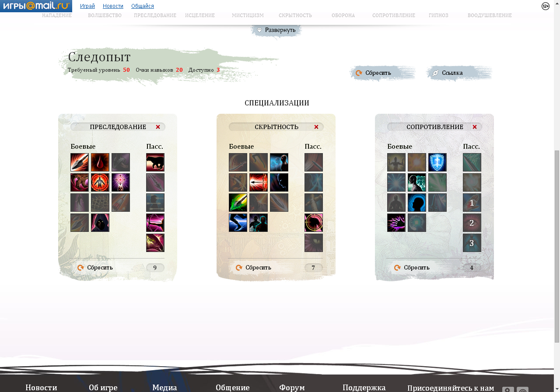This screenshot has width=560, height=392.
Task: Reset the Сопротивление specialization points
Action: click(x=412, y=268)
